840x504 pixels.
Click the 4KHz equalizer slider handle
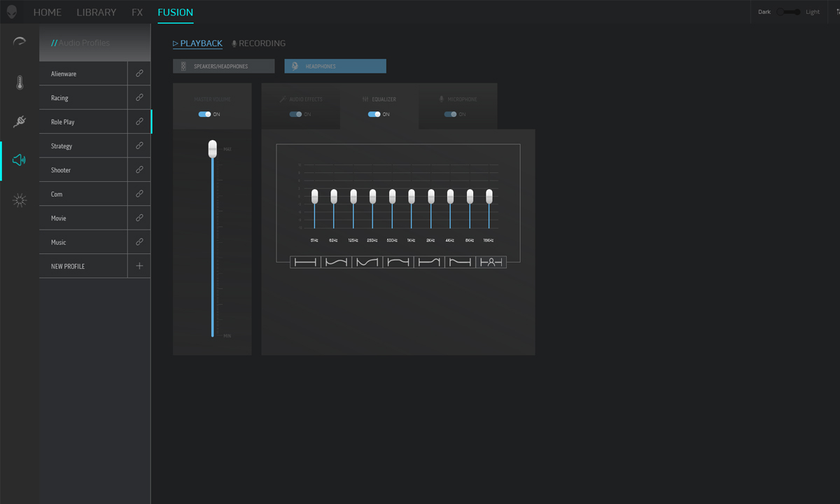coord(450,196)
